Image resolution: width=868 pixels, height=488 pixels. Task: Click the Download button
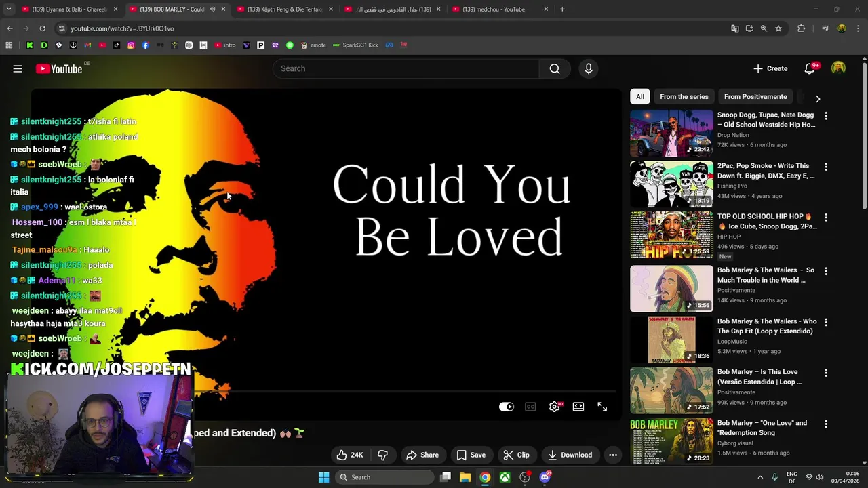tap(570, 455)
